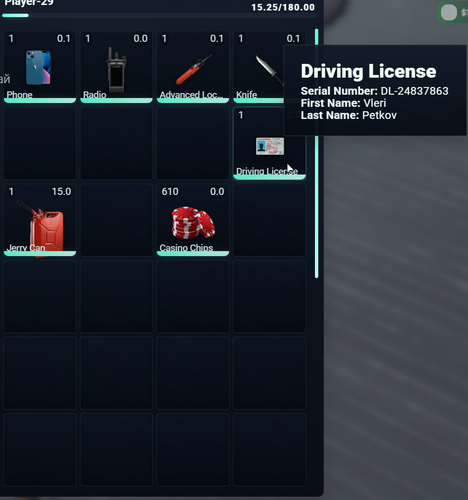Image resolution: width=468 pixels, height=500 pixels.
Task: Click the Last Name Petkov line
Action: coord(349,115)
